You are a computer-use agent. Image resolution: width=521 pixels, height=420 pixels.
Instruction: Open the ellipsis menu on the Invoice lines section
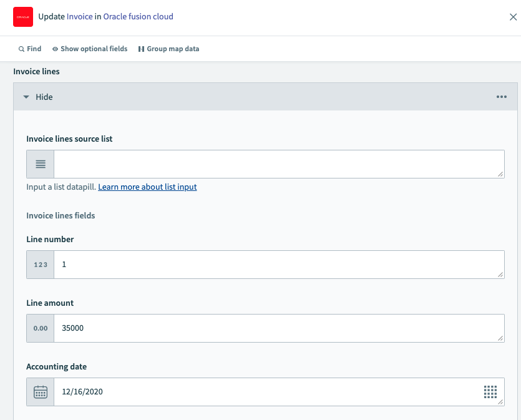point(501,97)
